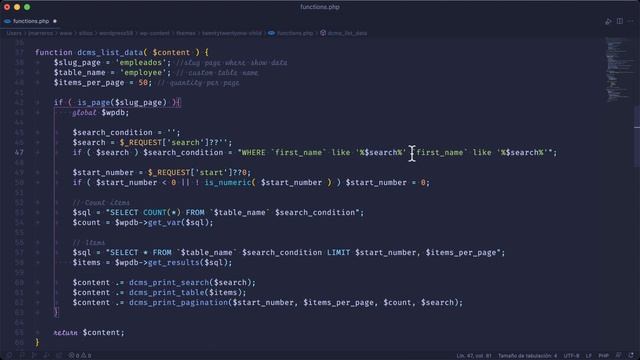The height and width of the screenshot is (360, 640).
Task: Click the slug page where show data comment
Action: point(232,62)
